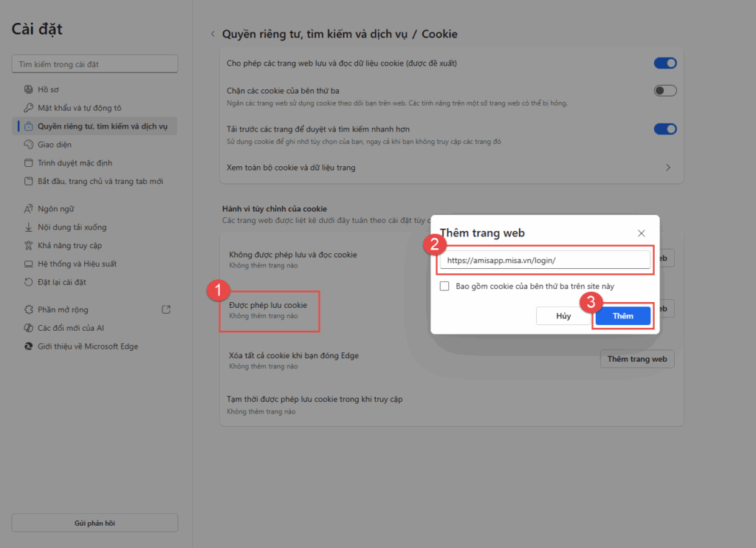Click the Hồ sơ profile icon
This screenshot has height=548, width=756.
pyautogui.click(x=28, y=89)
